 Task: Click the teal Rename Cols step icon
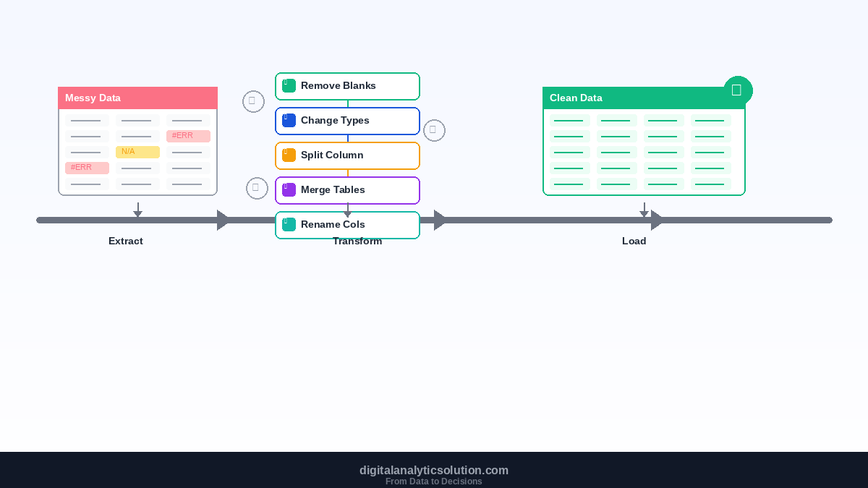289,225
